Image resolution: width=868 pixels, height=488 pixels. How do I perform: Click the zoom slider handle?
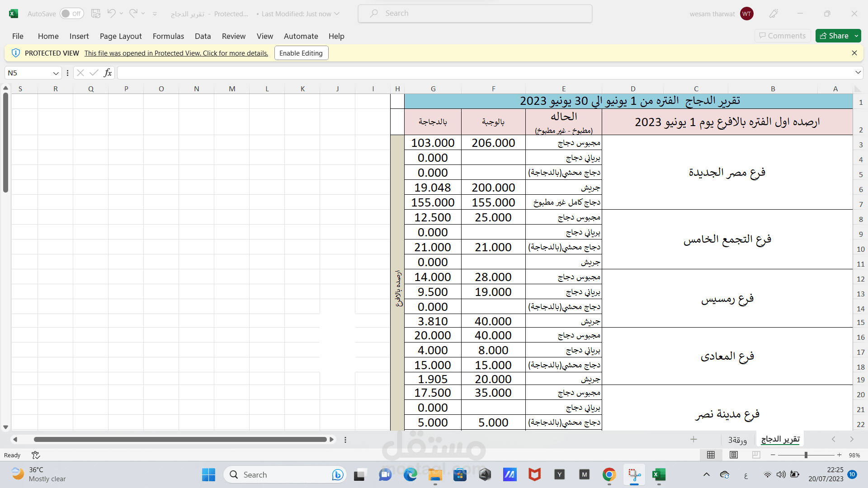point(806,455)
